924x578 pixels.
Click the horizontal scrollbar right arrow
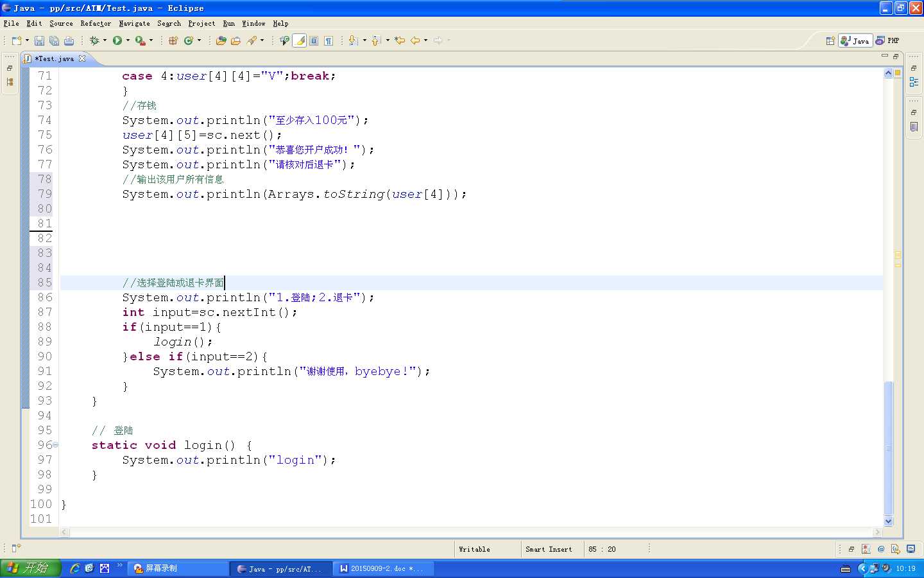pyautogui.click(x=877, y=532)
